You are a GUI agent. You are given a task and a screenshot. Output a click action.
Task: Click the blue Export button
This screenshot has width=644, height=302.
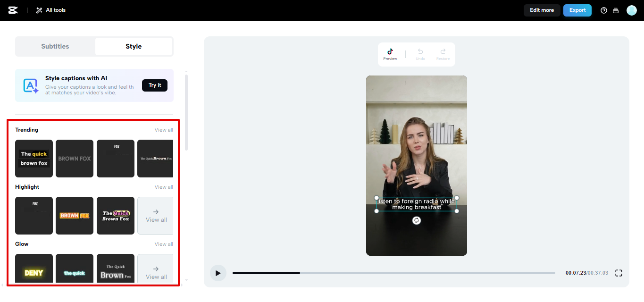click(x=577, y=10)
